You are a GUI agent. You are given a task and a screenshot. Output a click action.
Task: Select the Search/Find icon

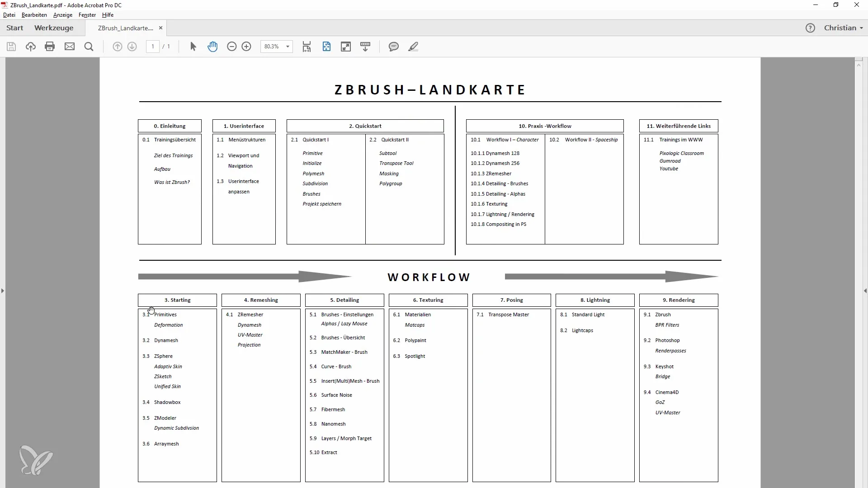coord(89,47)
